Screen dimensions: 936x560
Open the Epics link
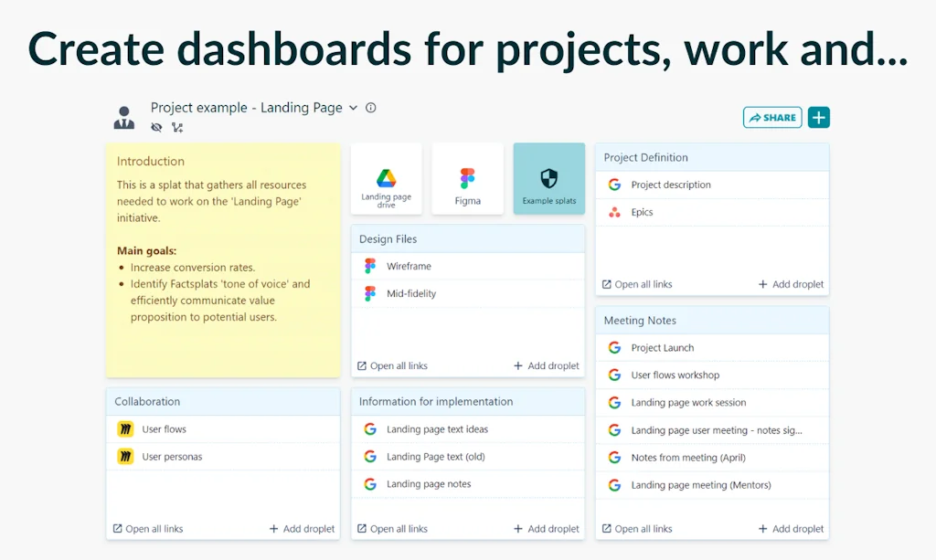pos(642,212)
